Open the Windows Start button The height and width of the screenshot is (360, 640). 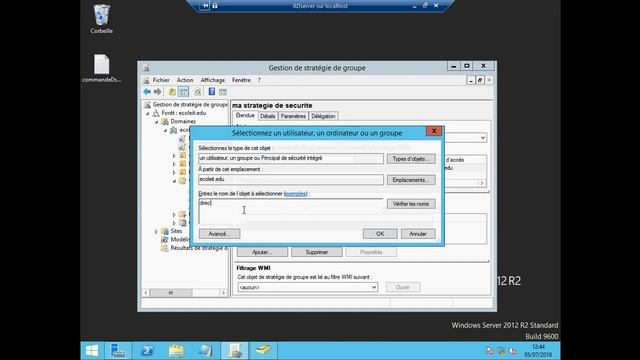pyautogui.click(x=92, y=351)
